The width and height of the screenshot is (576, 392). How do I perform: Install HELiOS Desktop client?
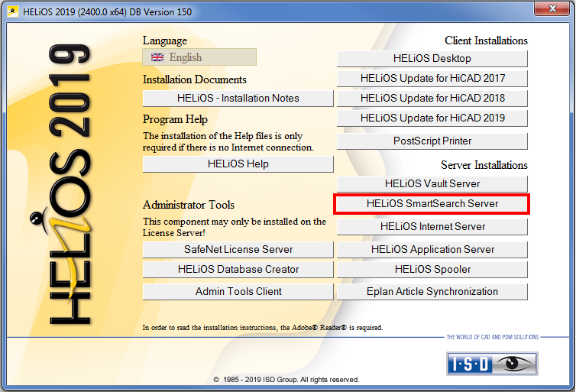(x=432, y=58)
